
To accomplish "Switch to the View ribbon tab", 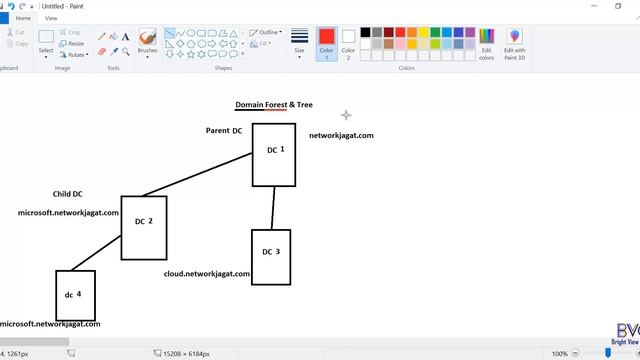I will (x=51, y=18).
